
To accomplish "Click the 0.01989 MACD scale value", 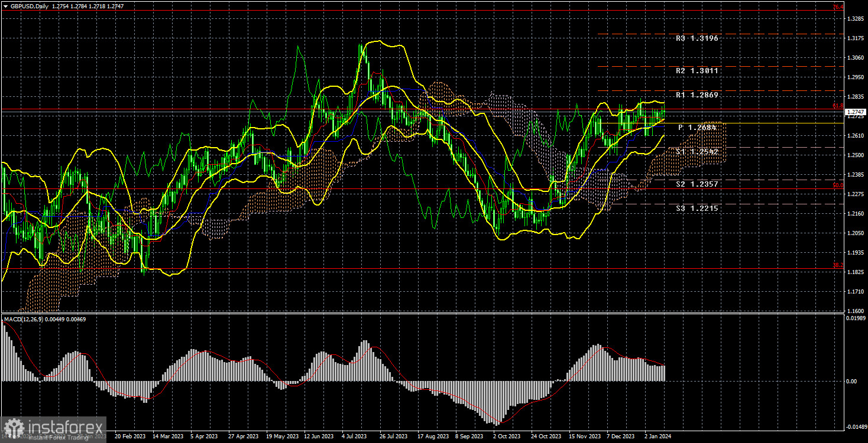I will [856, 319].
